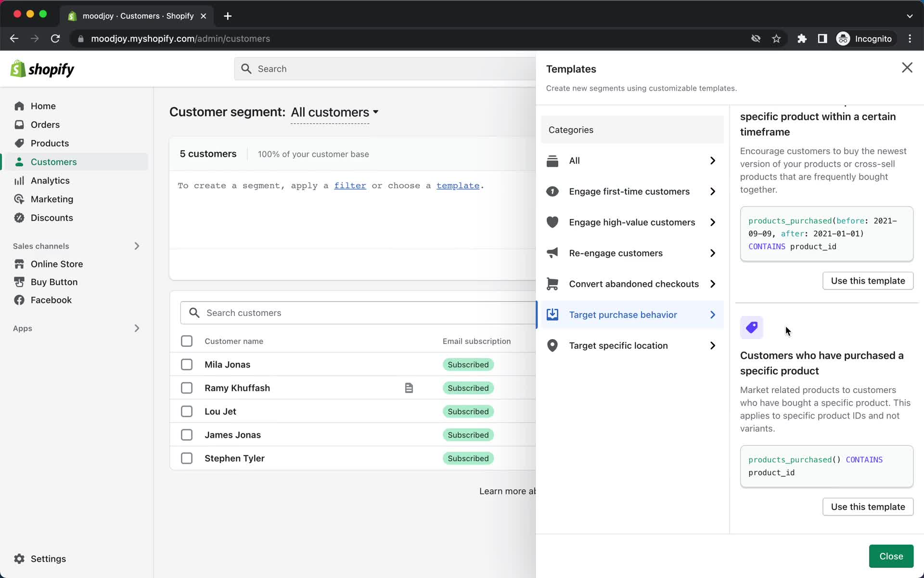Click the location pin icon
This screenshot has height=578, width=924.
click(552, 346)
